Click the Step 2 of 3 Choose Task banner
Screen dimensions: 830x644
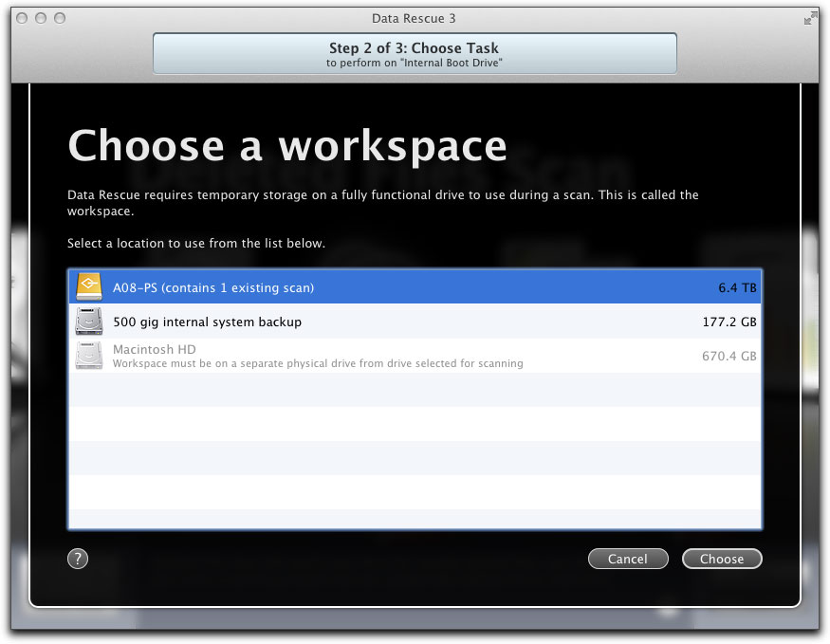tap(415, 53)
